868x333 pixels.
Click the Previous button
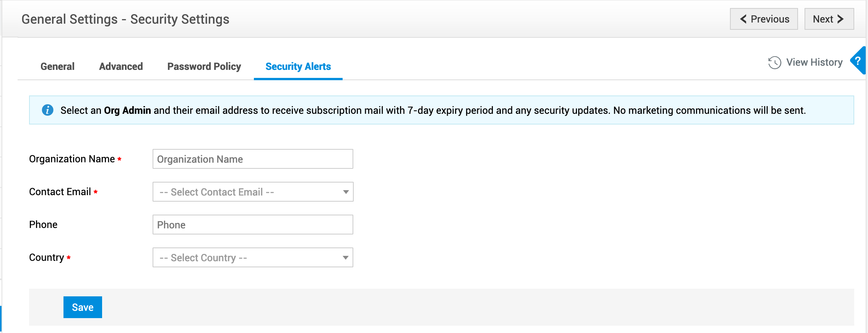click(764, 19)
